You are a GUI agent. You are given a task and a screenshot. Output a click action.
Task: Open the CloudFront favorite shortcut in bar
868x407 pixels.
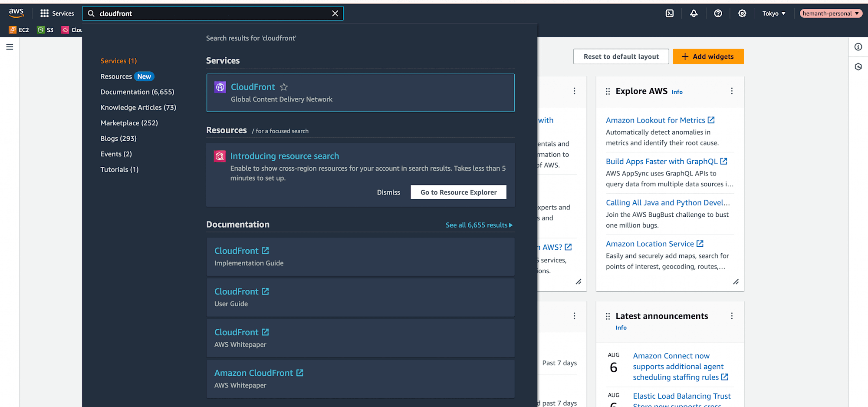pyautogui.click(x=72, y=30)
